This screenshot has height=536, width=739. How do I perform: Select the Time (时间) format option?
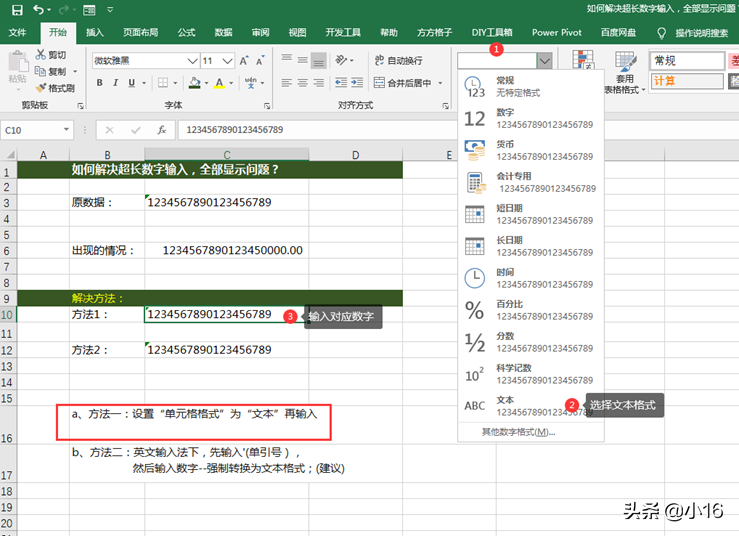click(531, 278)
